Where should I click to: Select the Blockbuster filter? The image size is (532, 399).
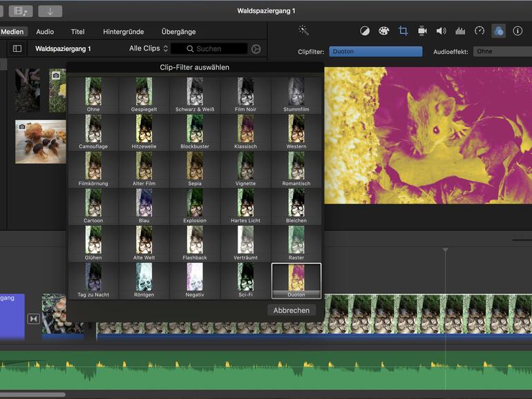point(195,133)
